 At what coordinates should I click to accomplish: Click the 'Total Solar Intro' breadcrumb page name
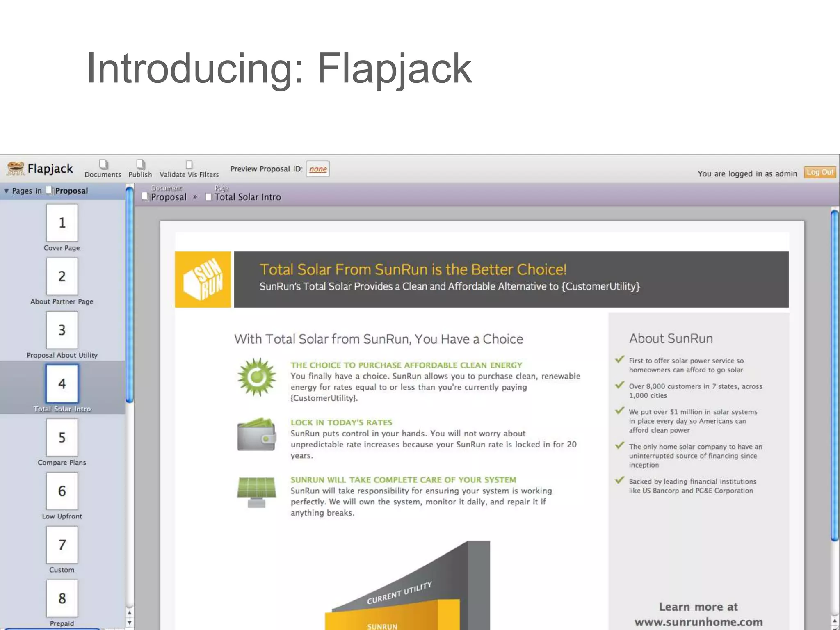click(x=248, y=197)
